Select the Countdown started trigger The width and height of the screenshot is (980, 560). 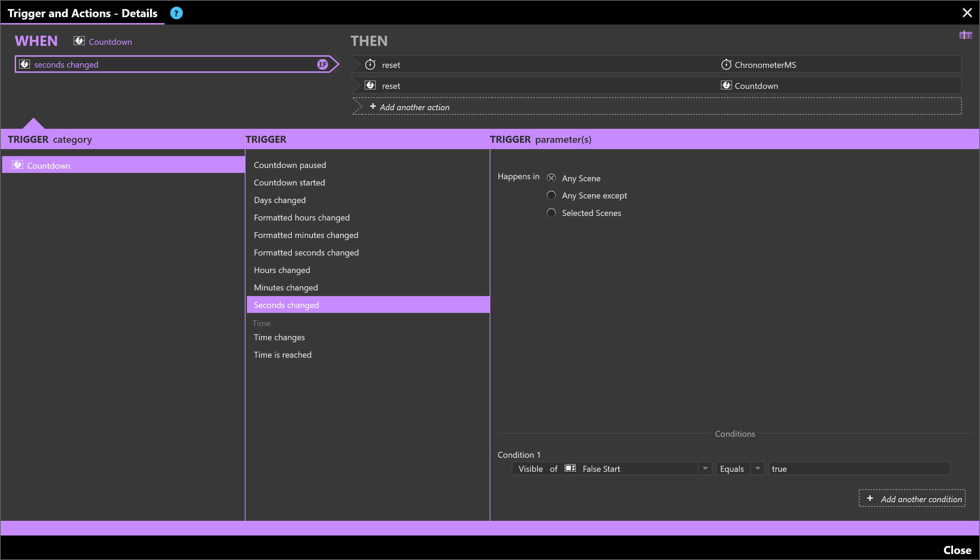368,183
